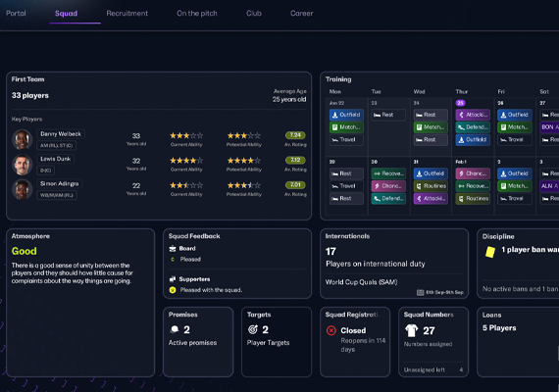Open the First Team panel heading
559x392 pixels.
point(27,79)
